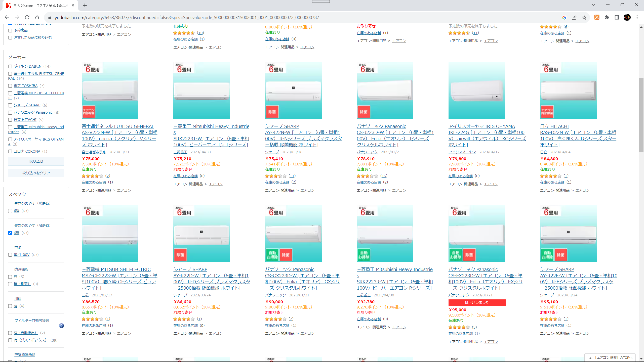The image size is (644, 362).
Task: Check the コロナ CORONA maker filter
Action: 10,152
